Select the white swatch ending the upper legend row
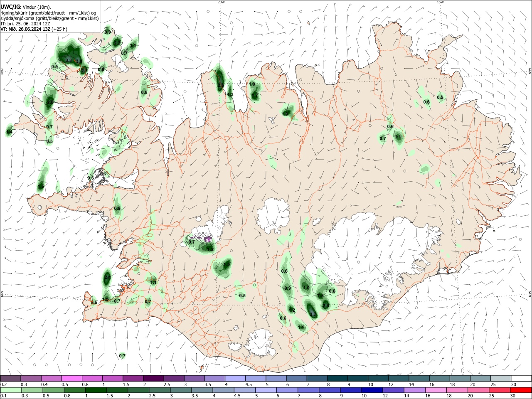 pos(521,378)
